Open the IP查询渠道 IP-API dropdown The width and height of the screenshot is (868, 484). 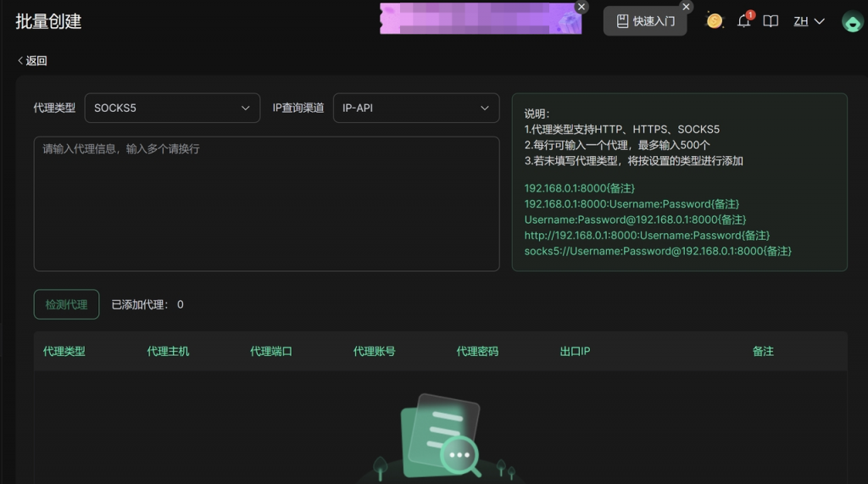415,108
